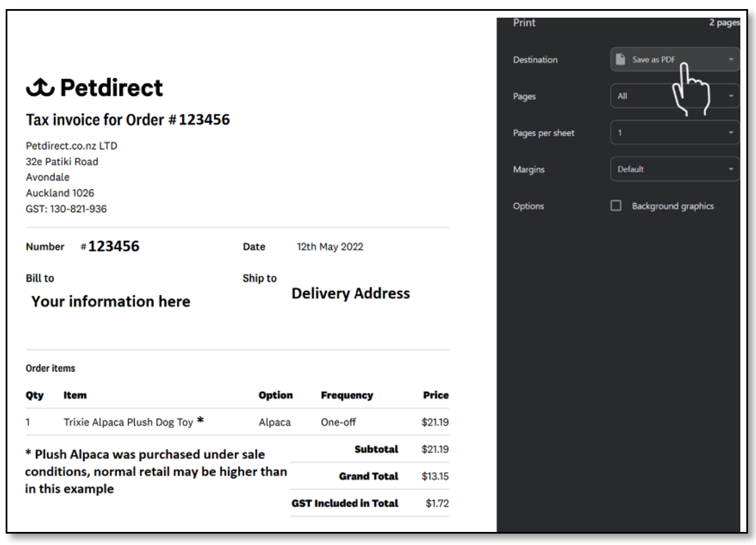The width and height of the screenshot is (756, 545).
Task: Click the GST amount '$1.72'
Action: click(437, 503)
